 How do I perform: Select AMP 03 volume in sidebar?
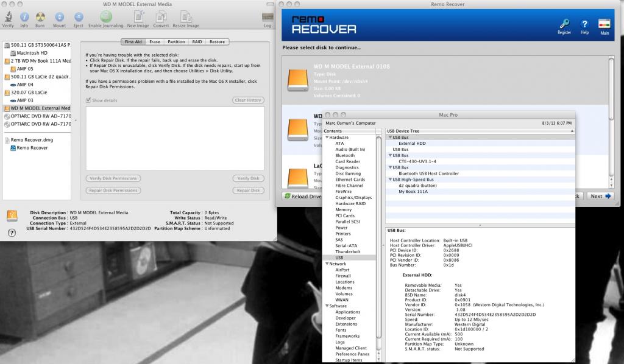(24, 100)
